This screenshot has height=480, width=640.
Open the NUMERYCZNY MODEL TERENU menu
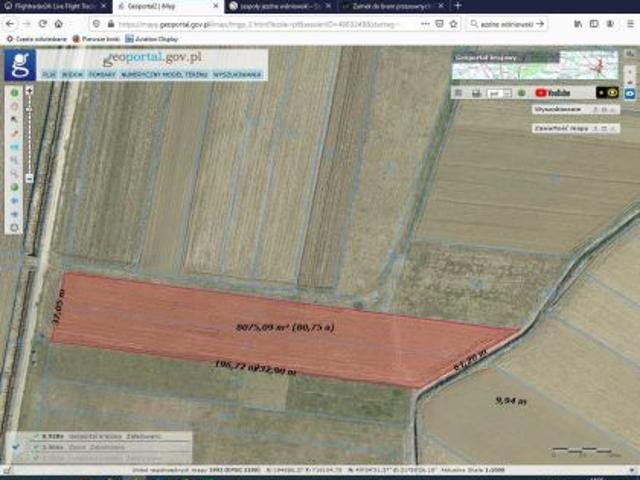point(164,75)
